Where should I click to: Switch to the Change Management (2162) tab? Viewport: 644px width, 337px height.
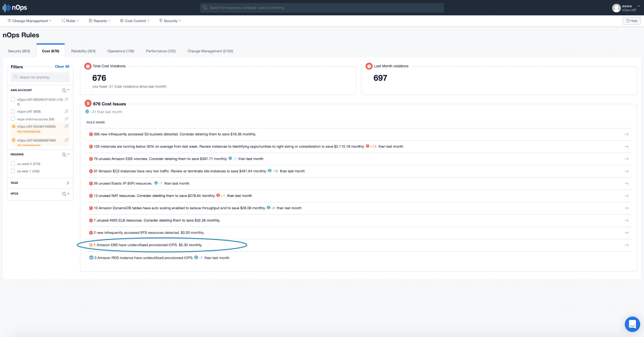tap(210, 51)
